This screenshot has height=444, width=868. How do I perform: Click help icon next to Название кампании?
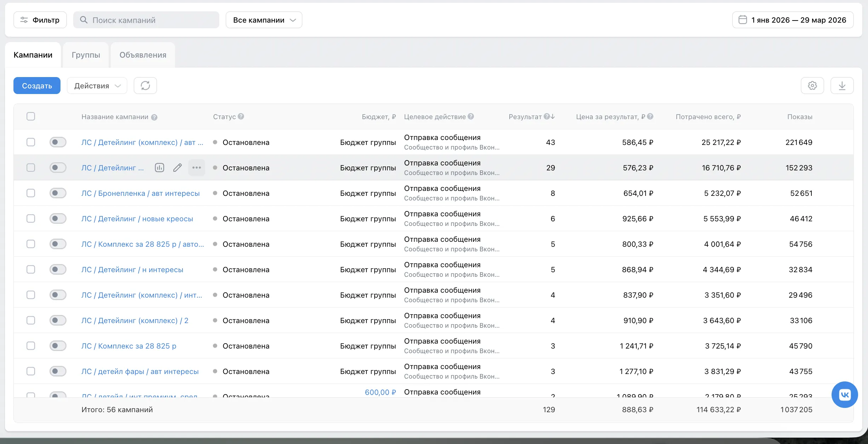click(154, 117)
